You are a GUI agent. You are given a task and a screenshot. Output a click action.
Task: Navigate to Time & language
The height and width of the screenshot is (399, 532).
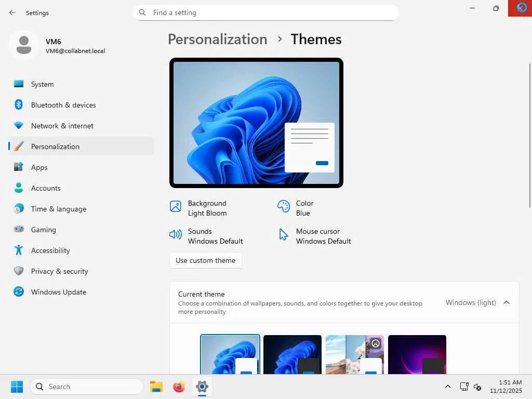point(81,208)
